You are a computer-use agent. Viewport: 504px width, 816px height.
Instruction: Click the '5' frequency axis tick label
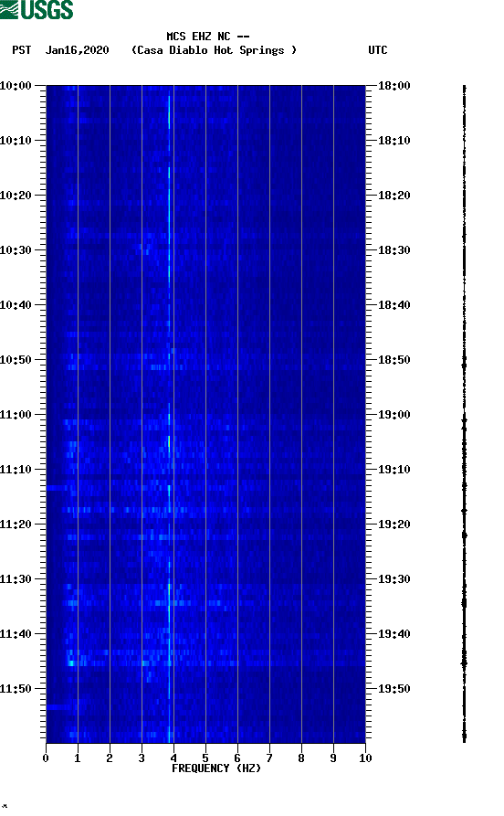205,758
